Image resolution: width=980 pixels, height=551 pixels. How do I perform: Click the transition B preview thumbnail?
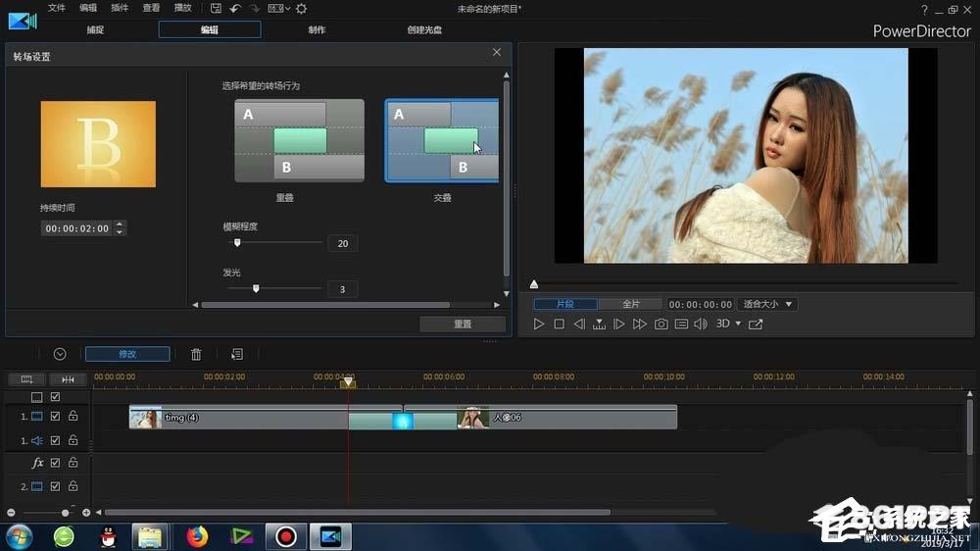tap(98, 144)
